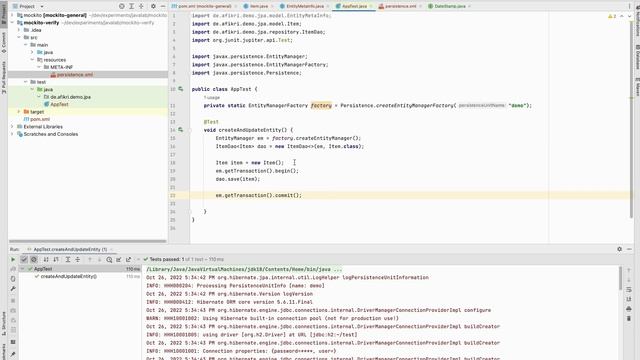This screenshot has height=360, width=640.
Task: Click run gutter icon next to createAndUpdateEntity
Action: point(180,130)
